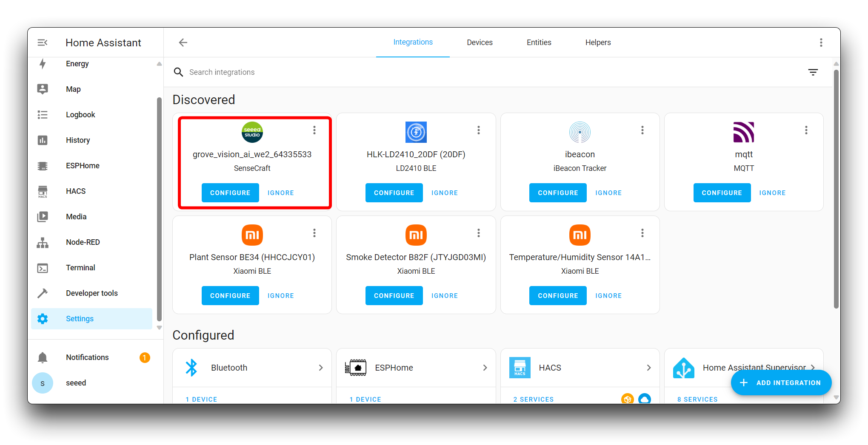Image resolution: width=868 pixels, height=445 pixels.
Task: Switch to the Devices tab
Action: click(480, 43)
